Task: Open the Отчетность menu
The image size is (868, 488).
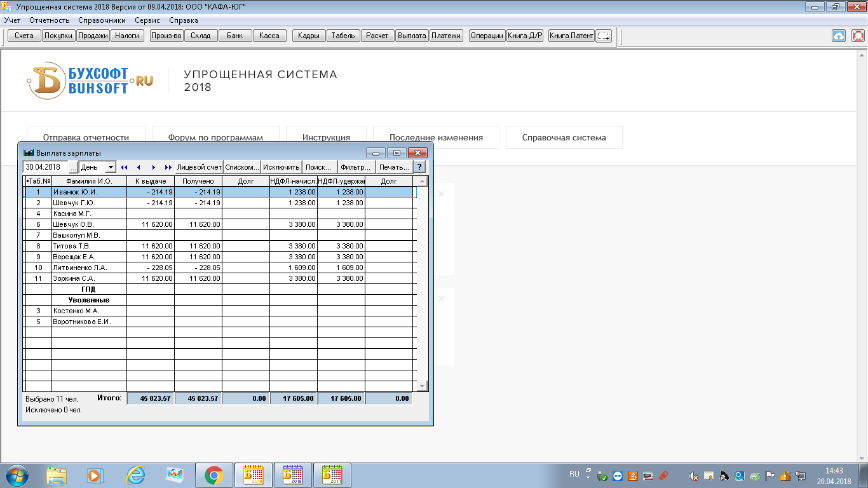Action: click(50, 20)
